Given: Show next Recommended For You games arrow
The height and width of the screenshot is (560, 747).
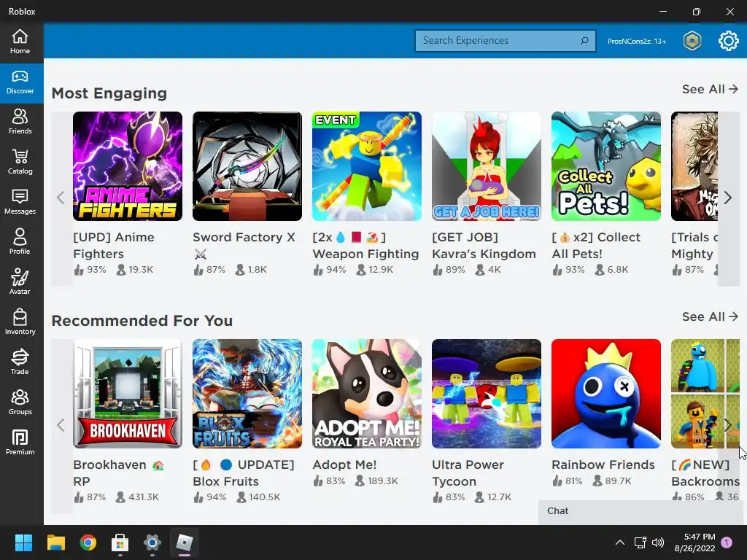Looking at the screenshot, I should 728,425.
